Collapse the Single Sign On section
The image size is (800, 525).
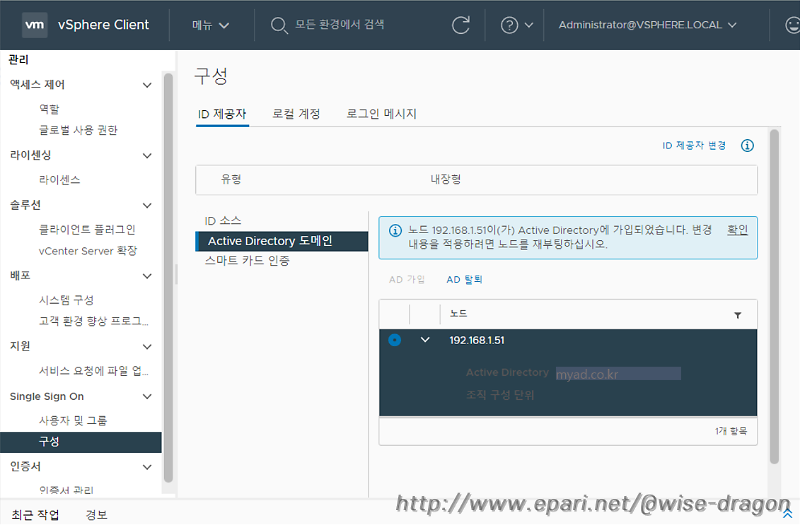pyautogui.click(x=147, y=396)
